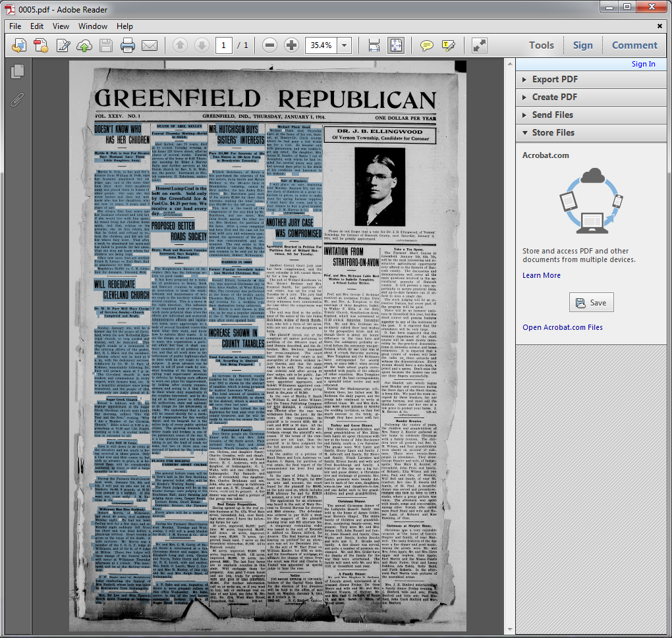Click the Fit one full page icon
Image resolution: width=672 pixels, height=638 pixels.
(x=395, y=45)
